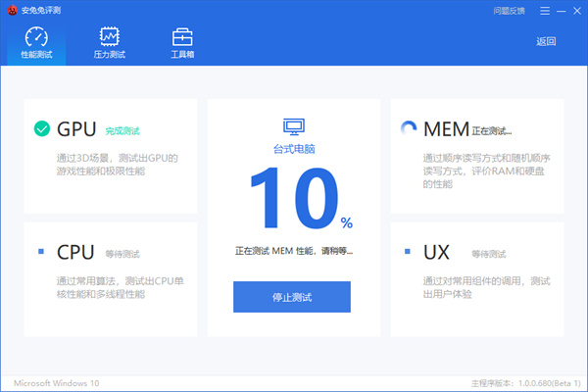Click 返回 to go back
The width and height of the screenshot is (588, 392).
tap(546, 41)
